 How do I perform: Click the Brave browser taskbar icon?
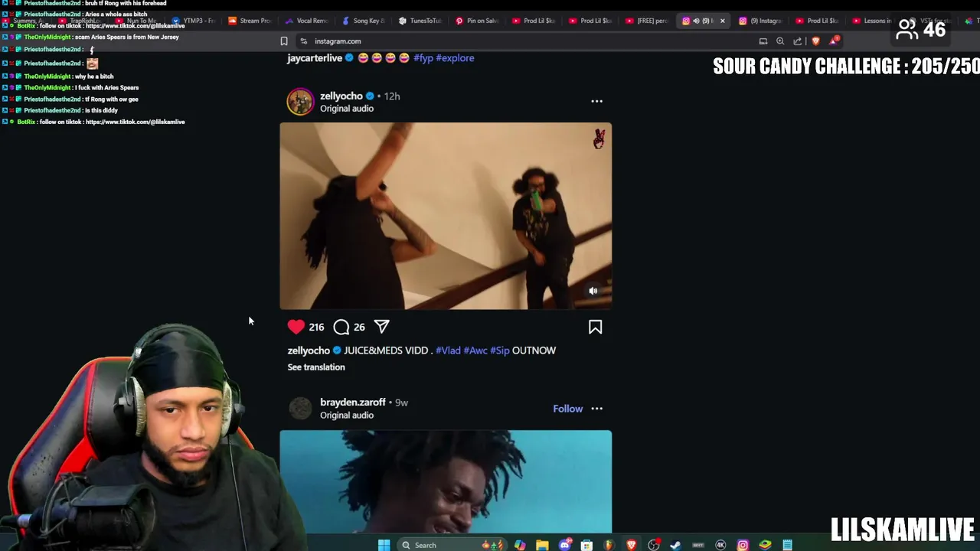click(x=632, y=545)
